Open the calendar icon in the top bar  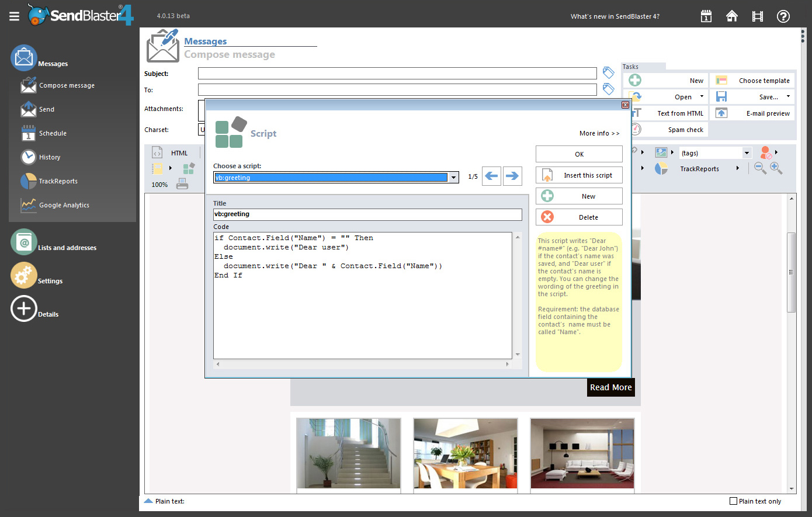coord(706,16)
